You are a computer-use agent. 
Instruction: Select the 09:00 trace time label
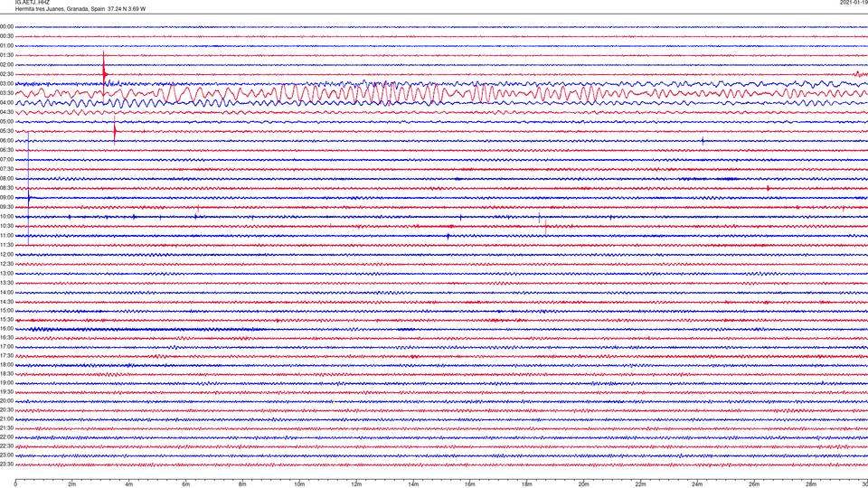tap(6, 198)
